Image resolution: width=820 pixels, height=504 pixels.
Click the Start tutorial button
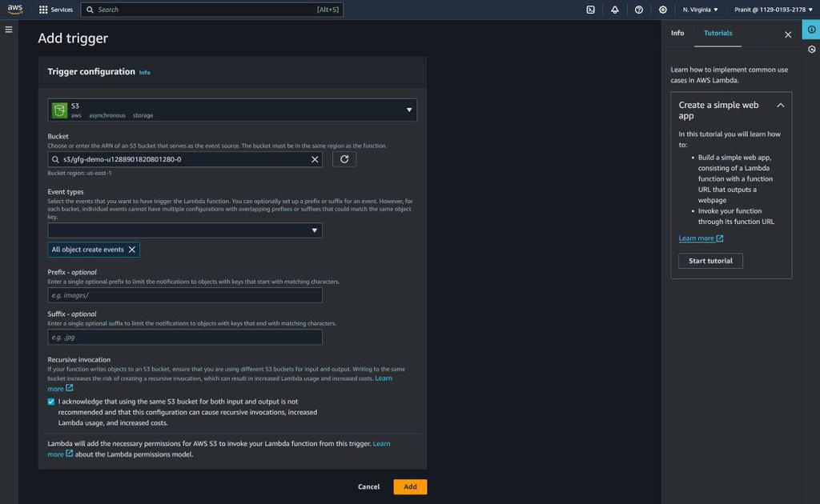[x=710, y=261]
